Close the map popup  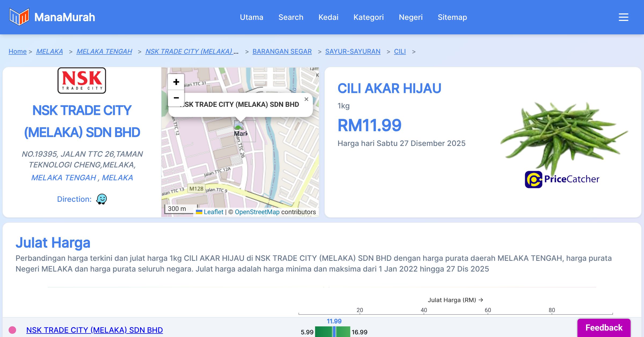click(x=306, y=99)
